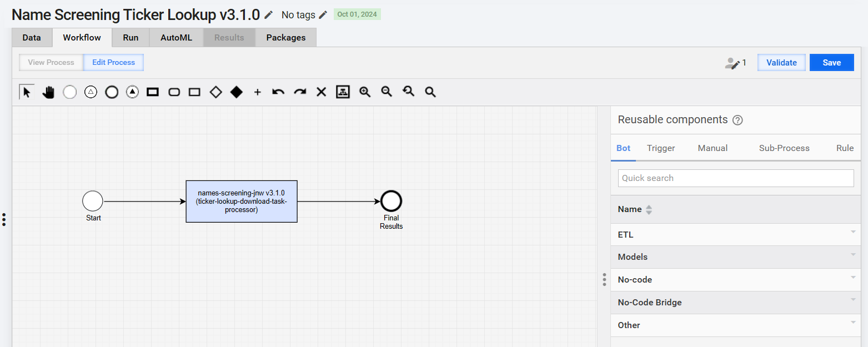Pick the thin-bordered rectangle shape
The height and width of the screenshot is (347, 868).
coord(194,92)
